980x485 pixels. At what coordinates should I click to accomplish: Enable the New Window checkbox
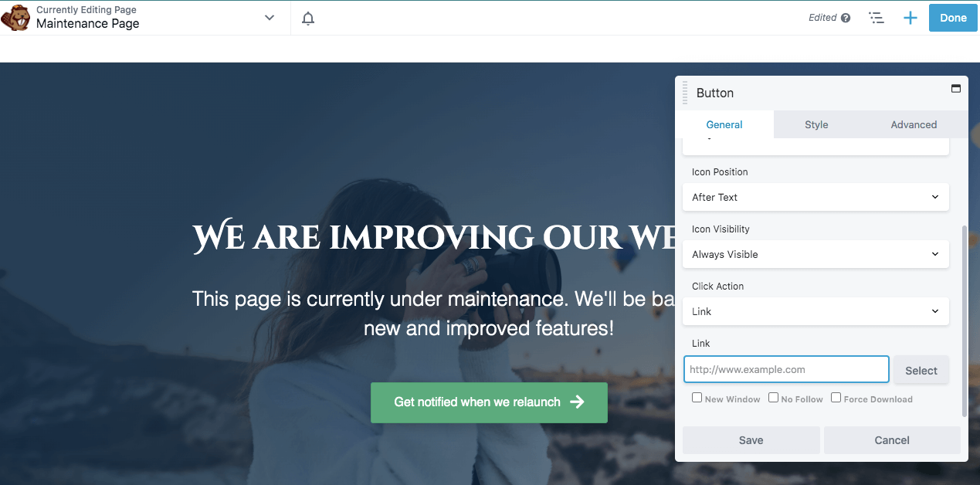point(697,398)
